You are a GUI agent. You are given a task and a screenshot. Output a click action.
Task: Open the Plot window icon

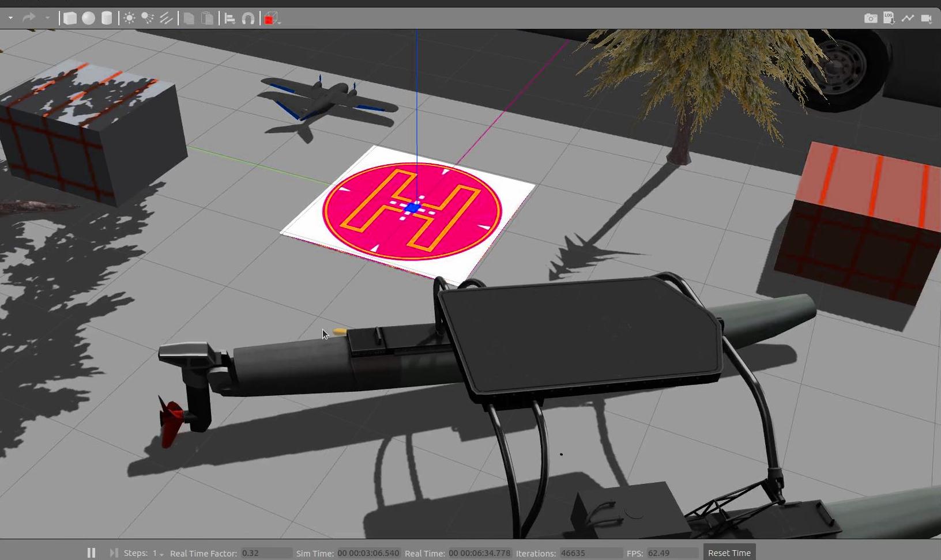908,18
